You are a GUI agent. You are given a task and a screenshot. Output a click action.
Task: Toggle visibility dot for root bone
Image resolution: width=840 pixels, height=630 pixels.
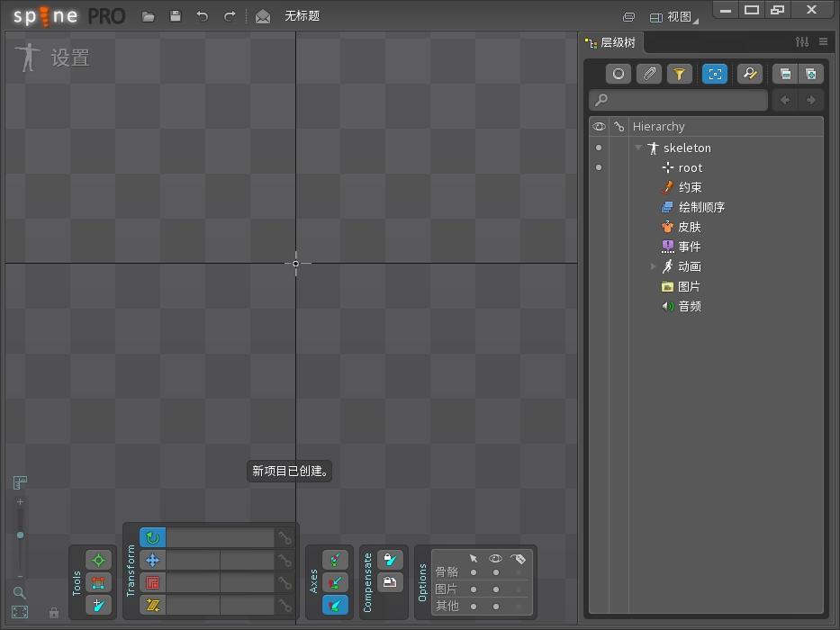(x=599, y=167)
